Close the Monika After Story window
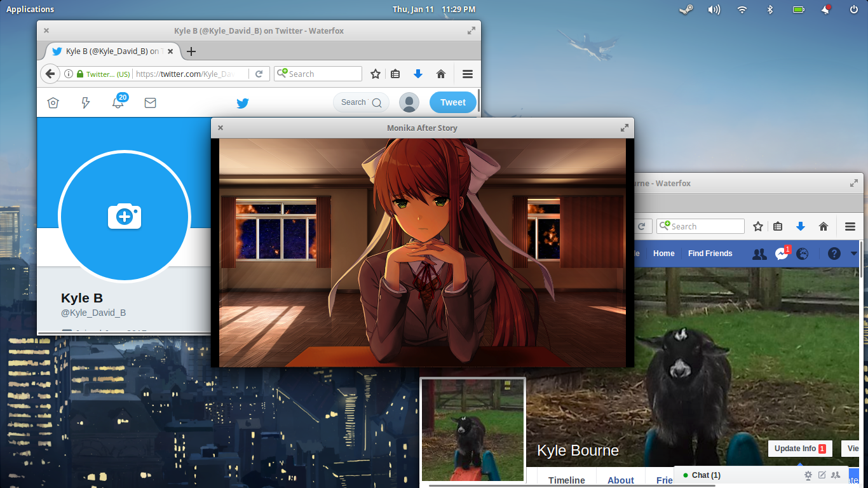The height and width of the screenshot is (488, 868). click(x=220, y=128)
